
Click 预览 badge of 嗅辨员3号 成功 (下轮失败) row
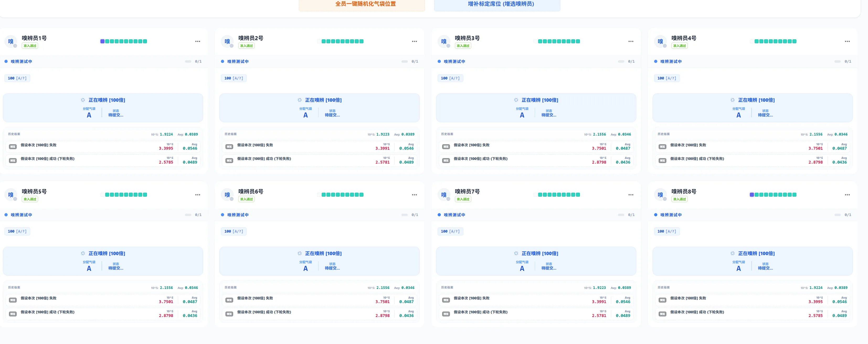click(x=446, y=160)
